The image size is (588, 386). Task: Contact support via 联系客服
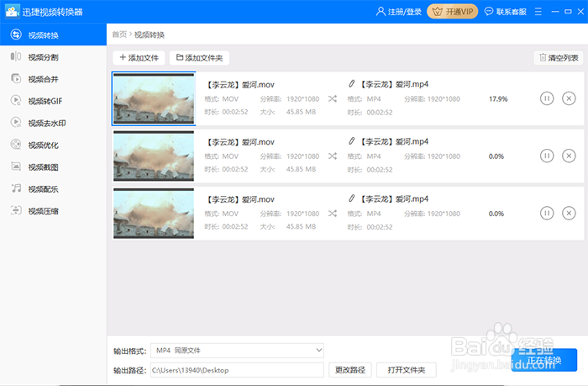tap(506, 12)
